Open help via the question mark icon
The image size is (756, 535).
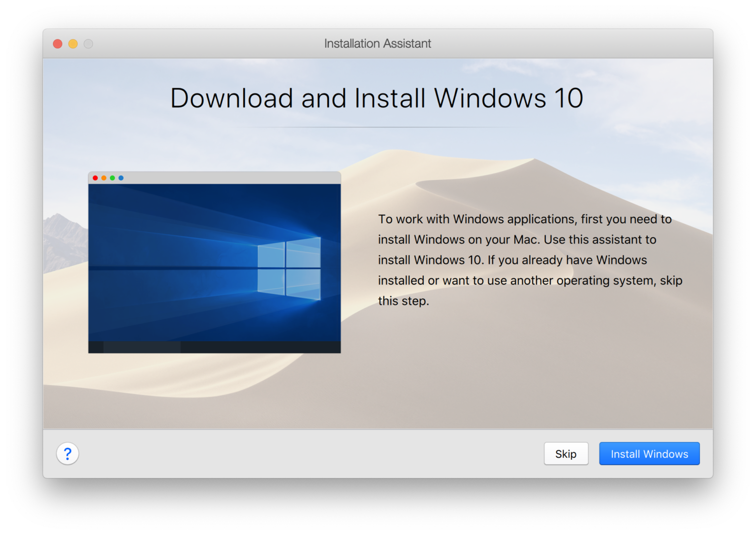pos(67,454)
